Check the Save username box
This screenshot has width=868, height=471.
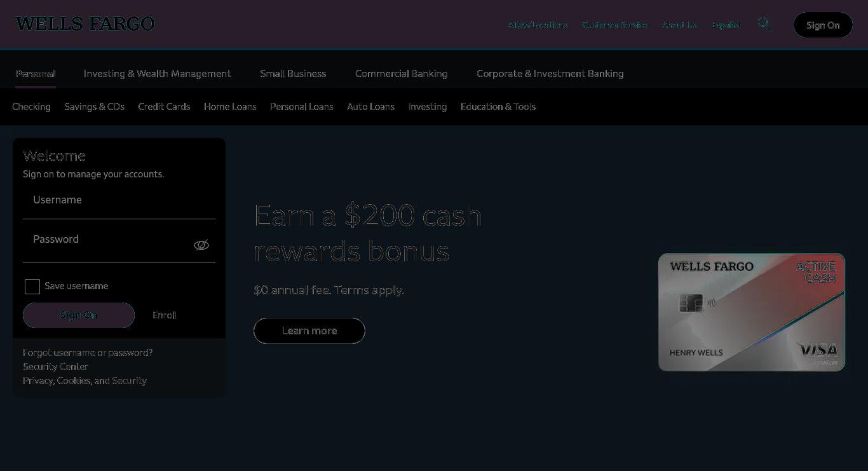[x=32, y=287]
